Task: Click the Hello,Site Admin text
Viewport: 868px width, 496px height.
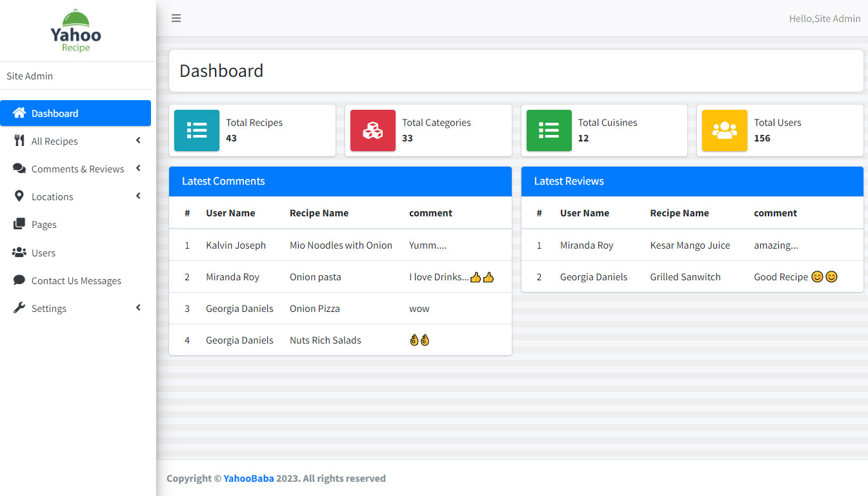Action: coord(824,19)
